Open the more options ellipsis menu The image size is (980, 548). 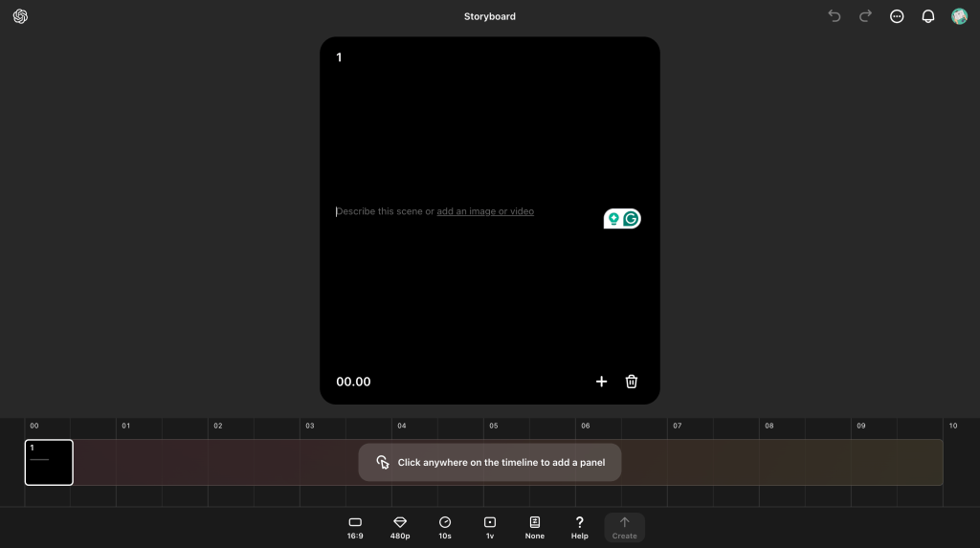[897, 16]
